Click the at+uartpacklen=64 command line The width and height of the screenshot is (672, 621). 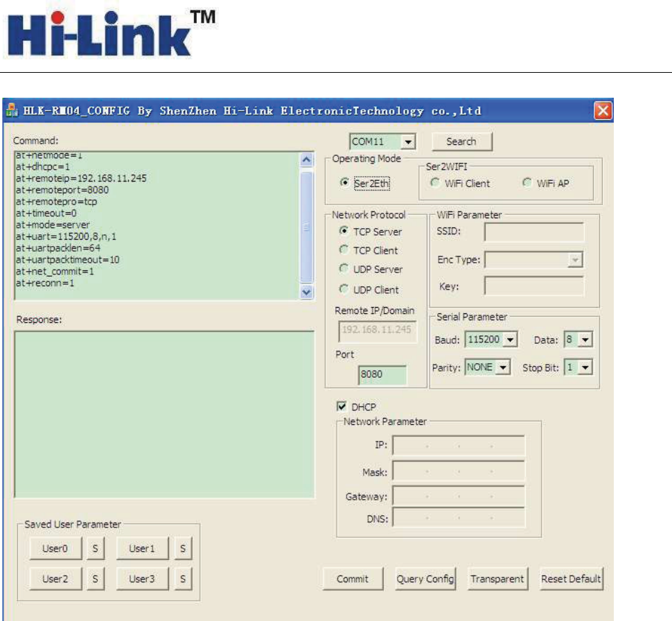pyautogui.click(x=58, y=248)
